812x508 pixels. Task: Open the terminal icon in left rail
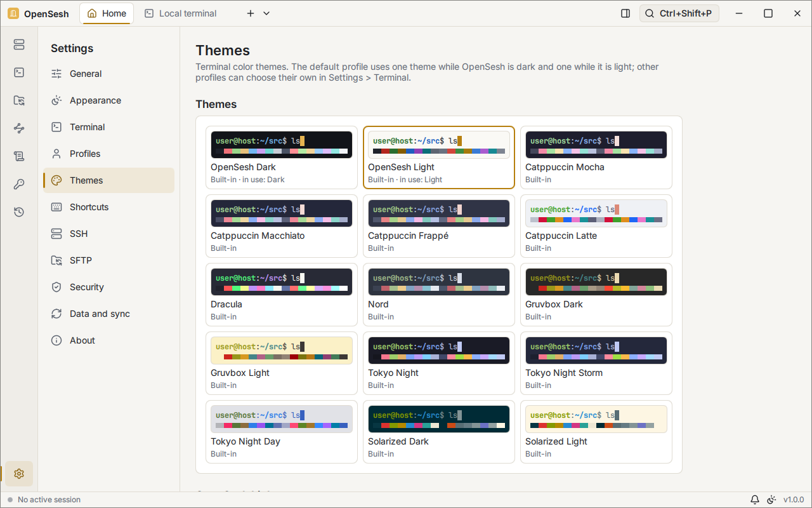pyautogui.click(x=19, y=72)
